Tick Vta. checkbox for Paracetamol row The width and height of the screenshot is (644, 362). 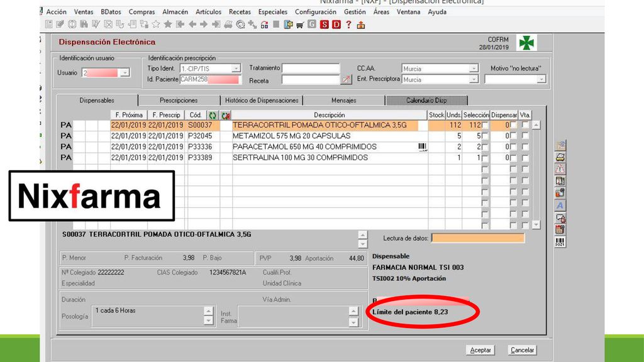[525, 147]
